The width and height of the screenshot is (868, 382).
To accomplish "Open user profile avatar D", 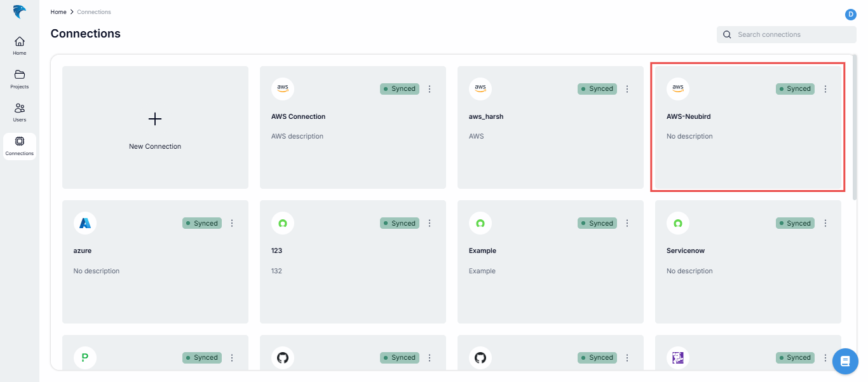I will pos(850,15).
